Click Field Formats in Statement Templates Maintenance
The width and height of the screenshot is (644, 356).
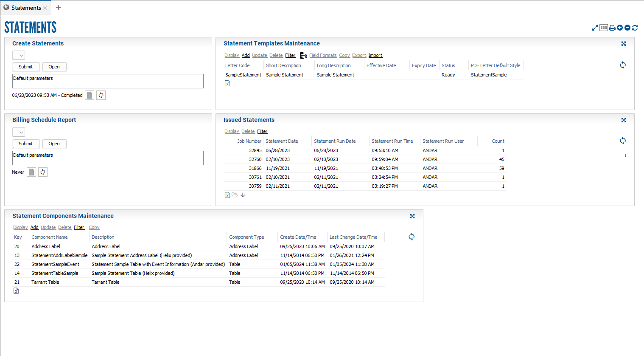[323, 55]
